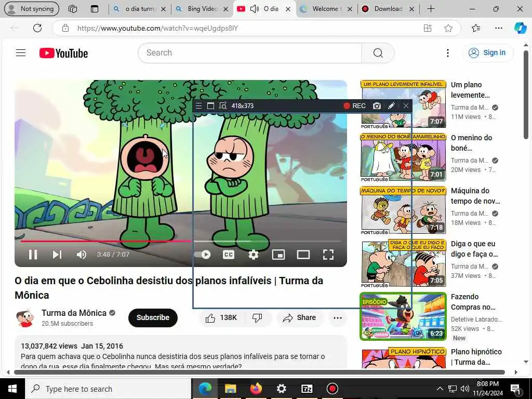
Task: Open the app available icon in address bar
Action: click(x=428, y=28)
